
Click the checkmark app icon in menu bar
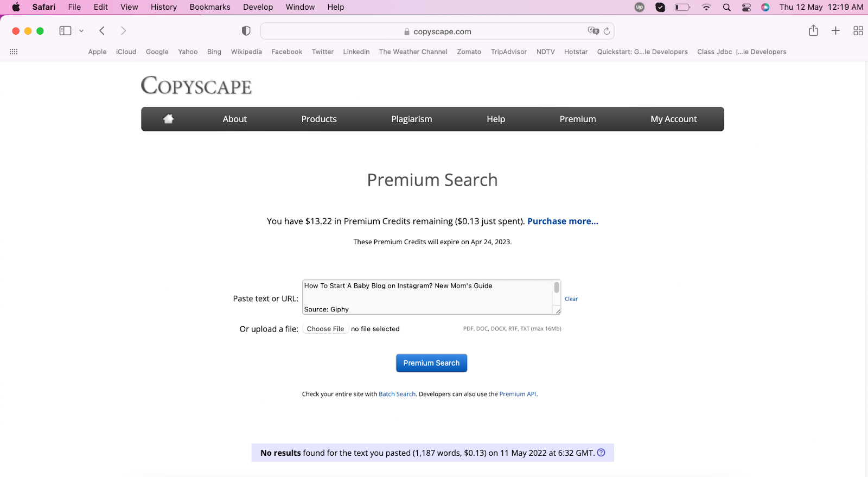pyautogui.click(x=660, y=7)
